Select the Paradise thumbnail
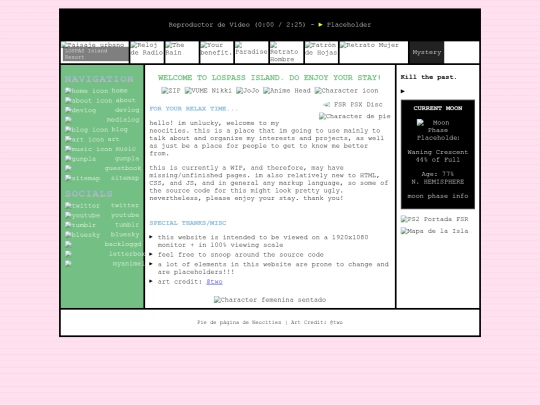This screenshot has height=405, width=540. [251, 52]
